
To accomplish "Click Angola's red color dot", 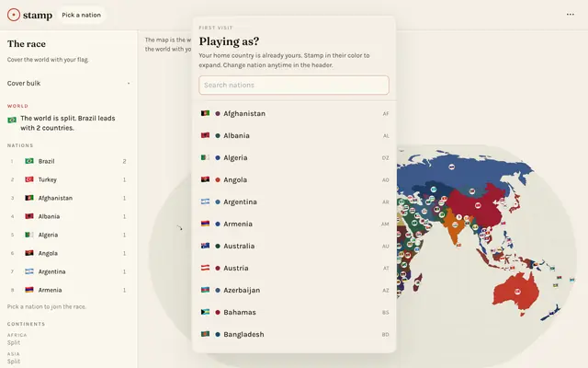I will point(218,180).
